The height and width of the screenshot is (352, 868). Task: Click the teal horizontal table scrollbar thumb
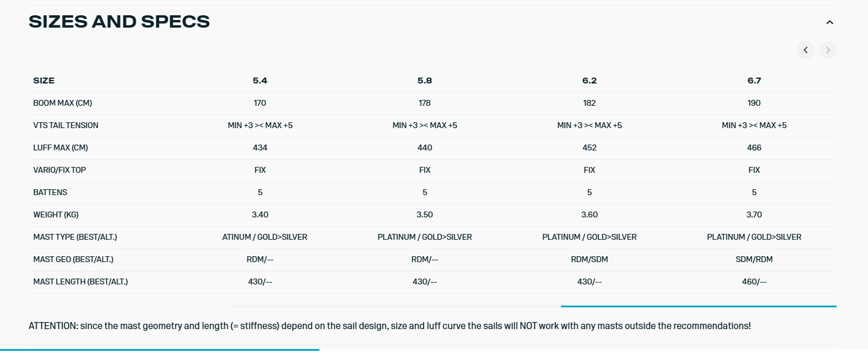[x=698, y=306]
